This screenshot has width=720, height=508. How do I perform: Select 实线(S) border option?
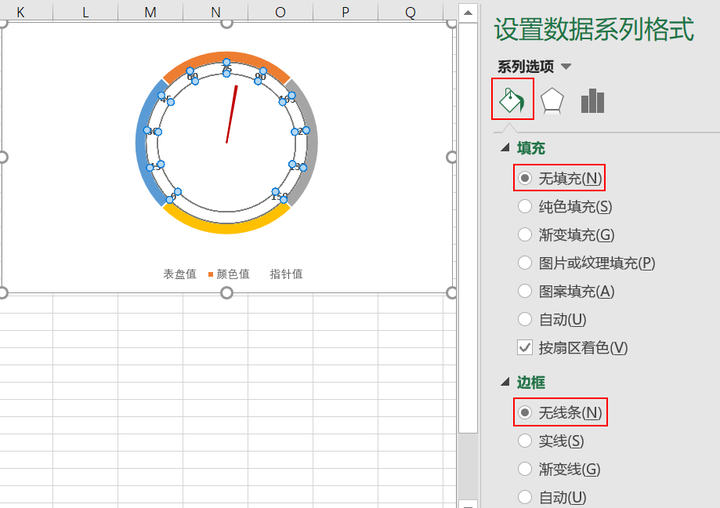pyautogui.click(x=551, y=440)
